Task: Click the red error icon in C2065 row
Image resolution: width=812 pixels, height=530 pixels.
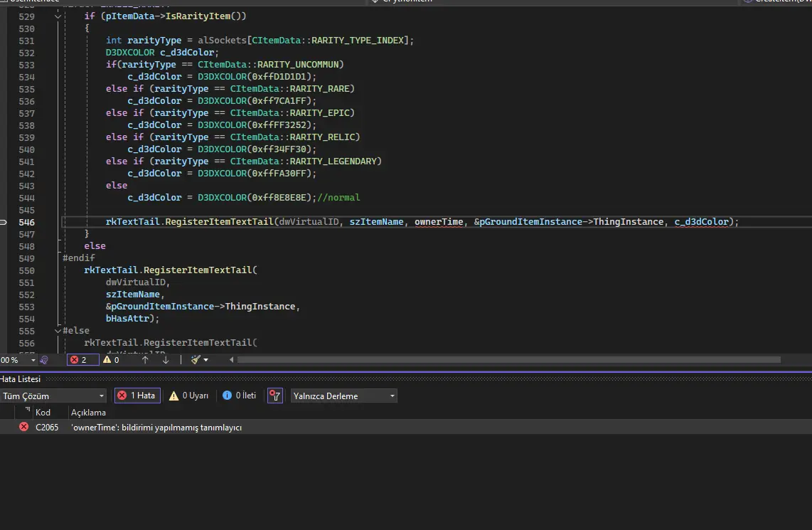Action: 23,427
